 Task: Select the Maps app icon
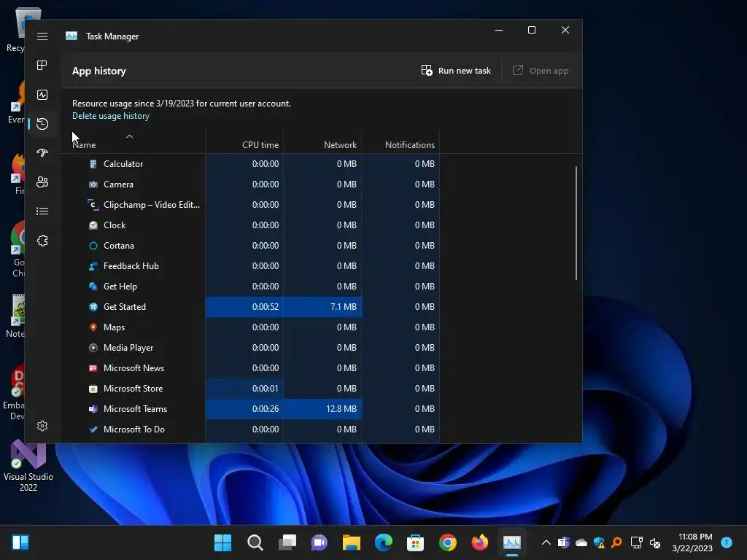93,327
